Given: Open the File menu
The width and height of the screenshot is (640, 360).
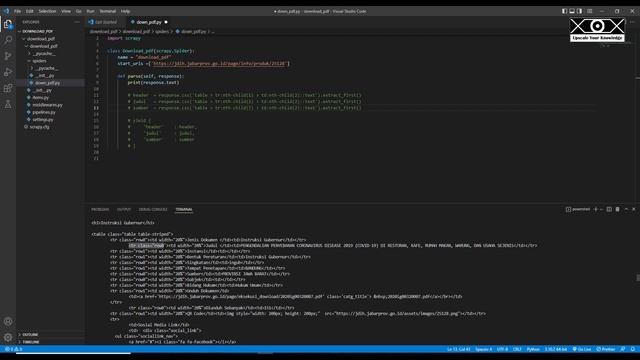Looking at the screenshot, I should click(18, 11).
